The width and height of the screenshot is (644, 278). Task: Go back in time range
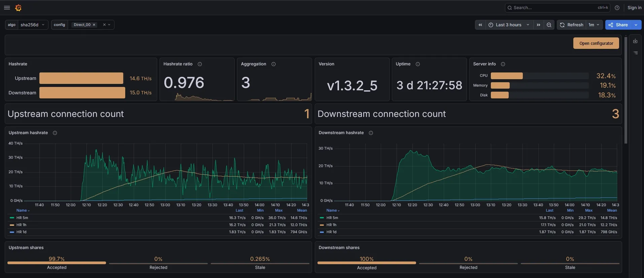(480, 25)
